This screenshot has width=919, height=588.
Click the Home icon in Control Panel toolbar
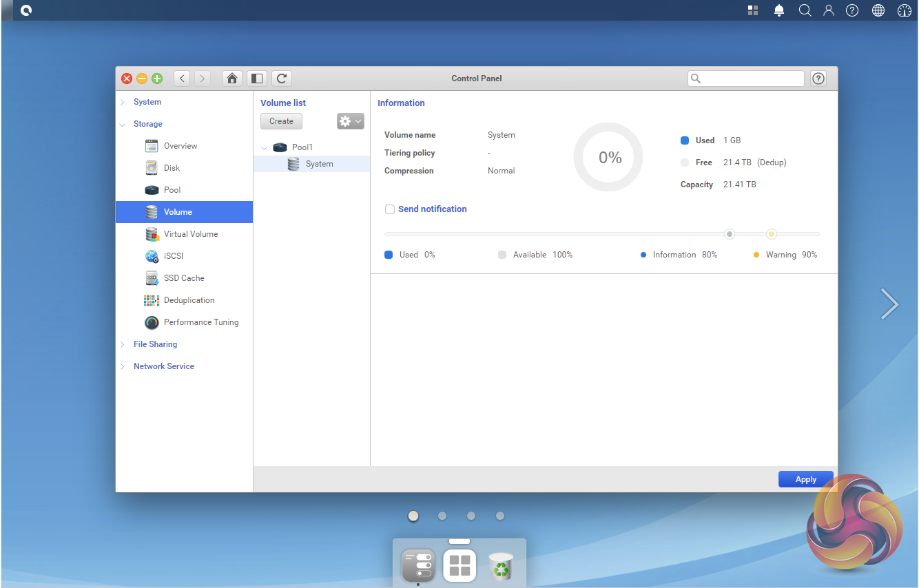pyautogui.click(x=232, y=78)
